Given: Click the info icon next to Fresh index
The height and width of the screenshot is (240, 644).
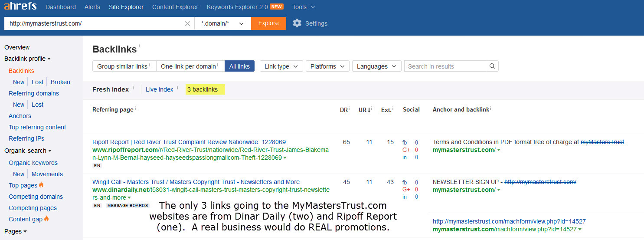Looking at the screenshot, I should [133, 88].
